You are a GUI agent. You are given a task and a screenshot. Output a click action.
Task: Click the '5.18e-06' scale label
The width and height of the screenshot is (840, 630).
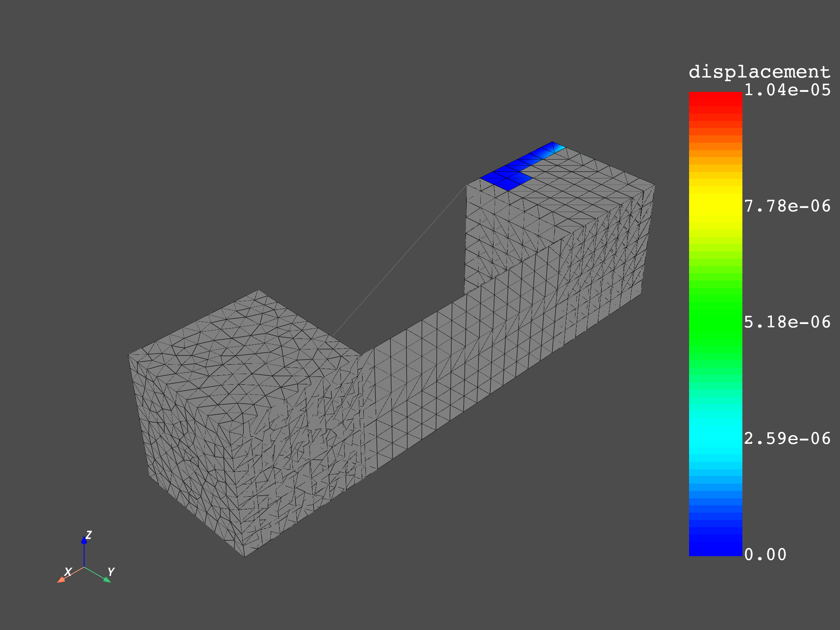click(787, 322)
